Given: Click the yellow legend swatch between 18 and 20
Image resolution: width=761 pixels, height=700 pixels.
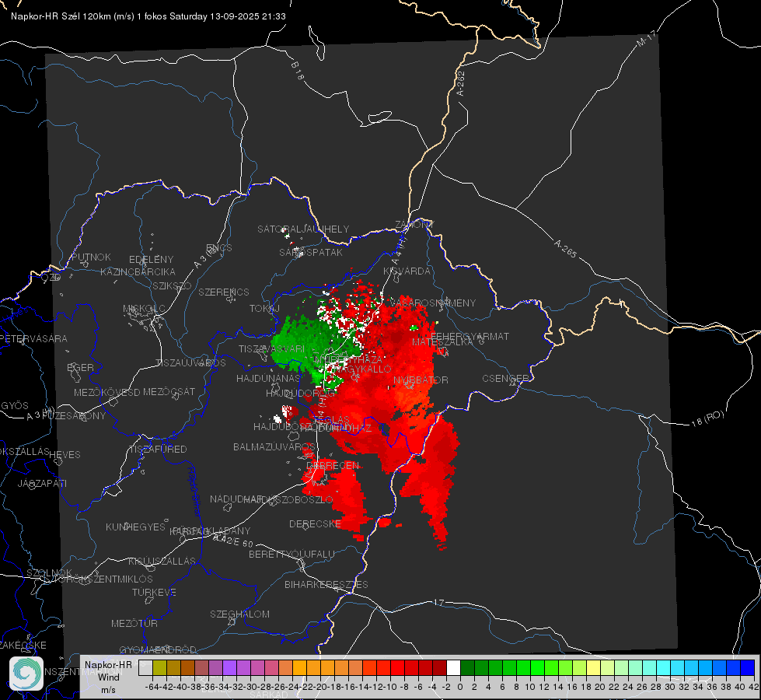Looking at the screenshot, I should 593,667.
